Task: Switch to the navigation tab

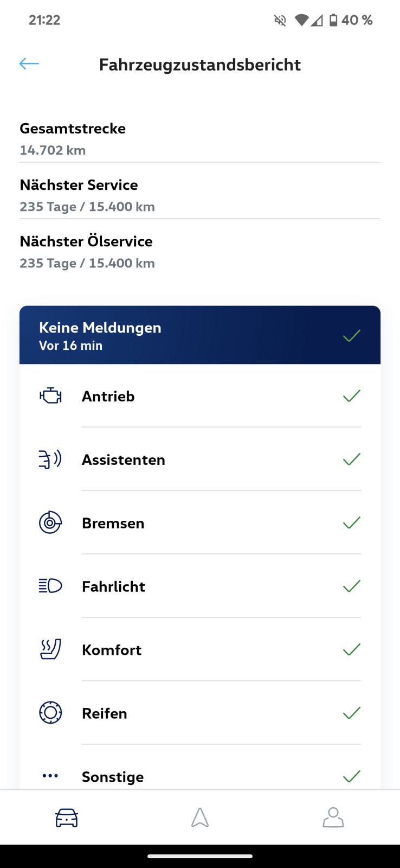Action: [x=200, y=818]
